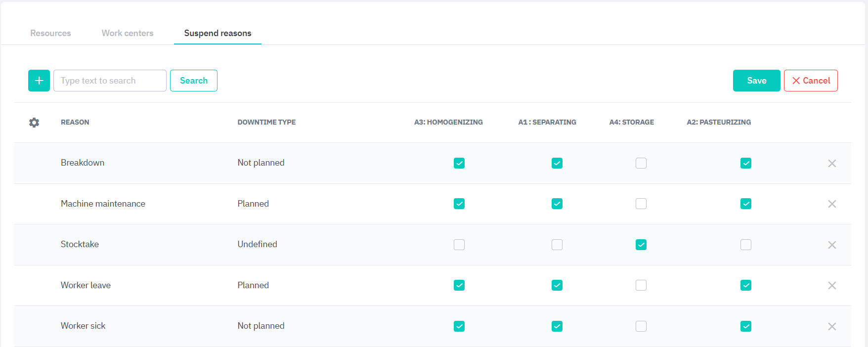Delete the Stocktake row using X
Screen dimensions: 868x347
click(x=832, y=245)
